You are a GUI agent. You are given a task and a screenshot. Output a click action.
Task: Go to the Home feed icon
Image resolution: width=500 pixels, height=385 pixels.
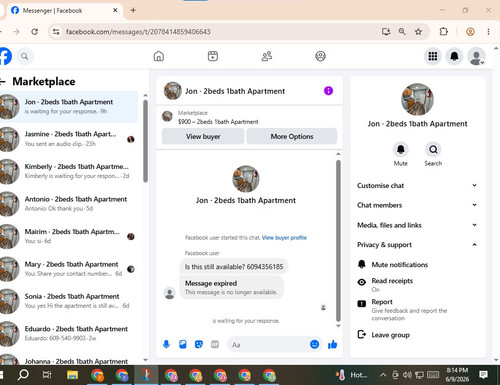(159, 56)
